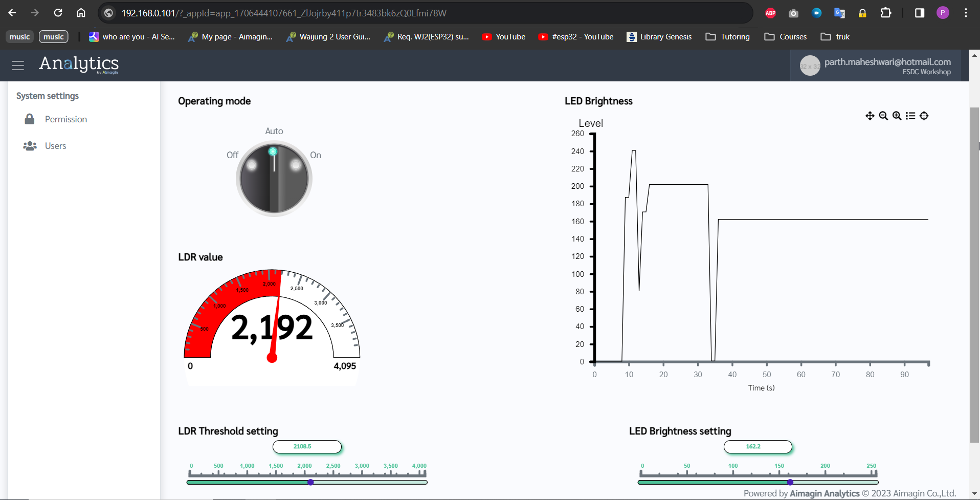Open 'who are you - AI Se...' bookmark
This screenshot has width=980, height=500.
coord(132,37)
